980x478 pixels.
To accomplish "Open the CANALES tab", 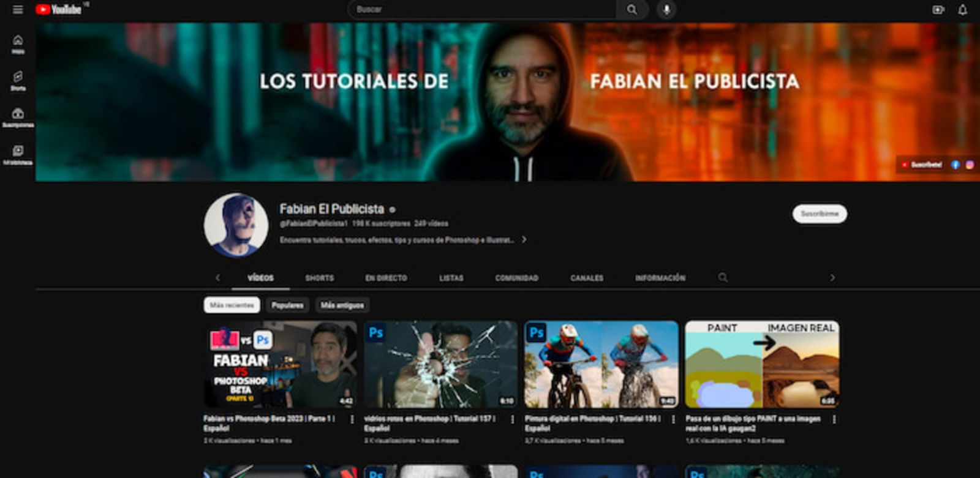I will [x=587, y=278].
